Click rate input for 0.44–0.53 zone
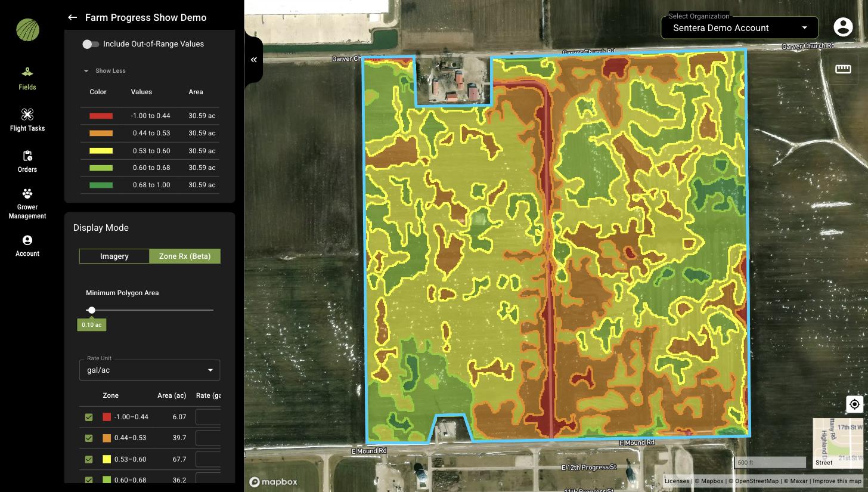868x492 pixels. pyautogui.click(x=208, y=438)
